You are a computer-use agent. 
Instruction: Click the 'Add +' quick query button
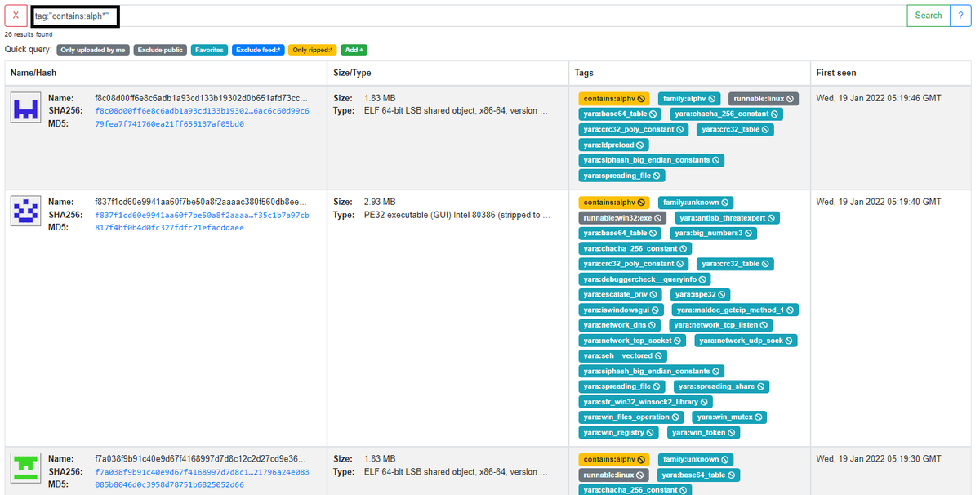tap(354, 50)
